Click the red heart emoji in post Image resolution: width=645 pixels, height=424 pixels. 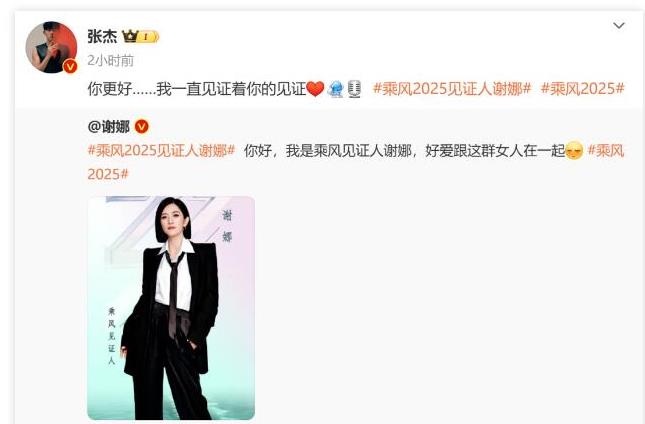(316, 89)
